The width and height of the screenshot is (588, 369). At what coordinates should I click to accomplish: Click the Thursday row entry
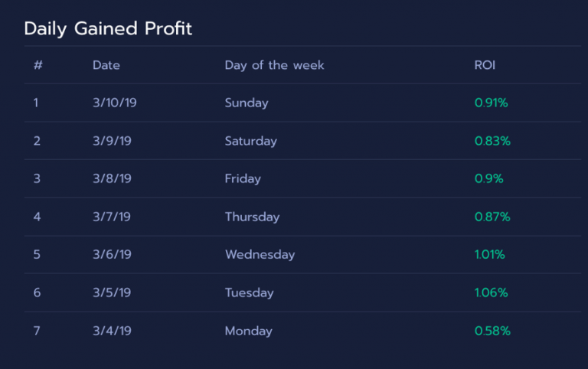pos(253,217)
